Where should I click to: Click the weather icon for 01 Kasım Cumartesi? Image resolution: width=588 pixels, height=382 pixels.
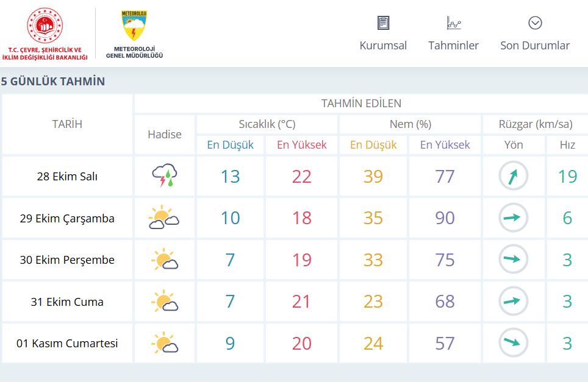click(165, 343)
